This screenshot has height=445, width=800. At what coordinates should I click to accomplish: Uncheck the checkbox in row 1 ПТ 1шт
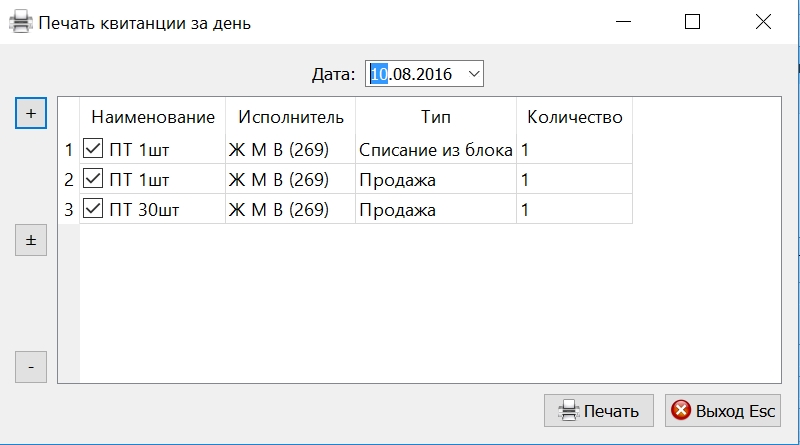(x=93, y=149)
